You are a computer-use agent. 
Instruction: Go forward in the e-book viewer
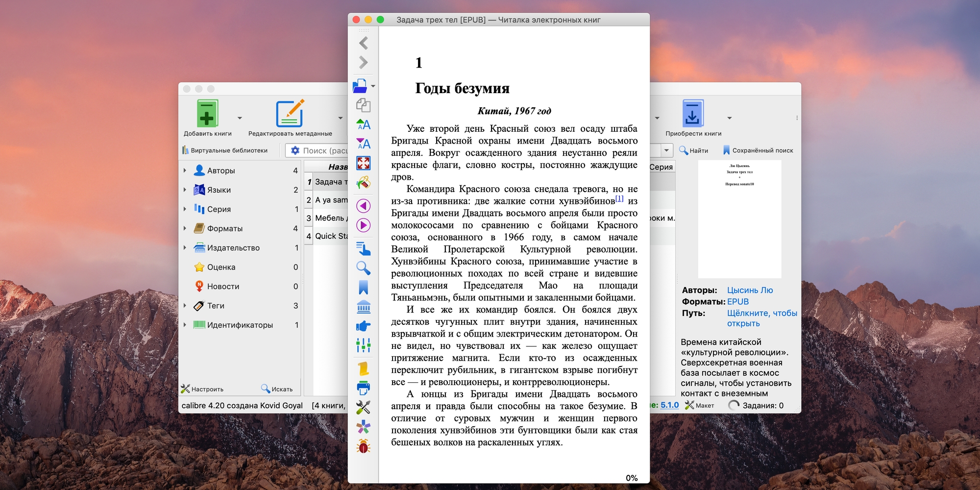point(363,62)
